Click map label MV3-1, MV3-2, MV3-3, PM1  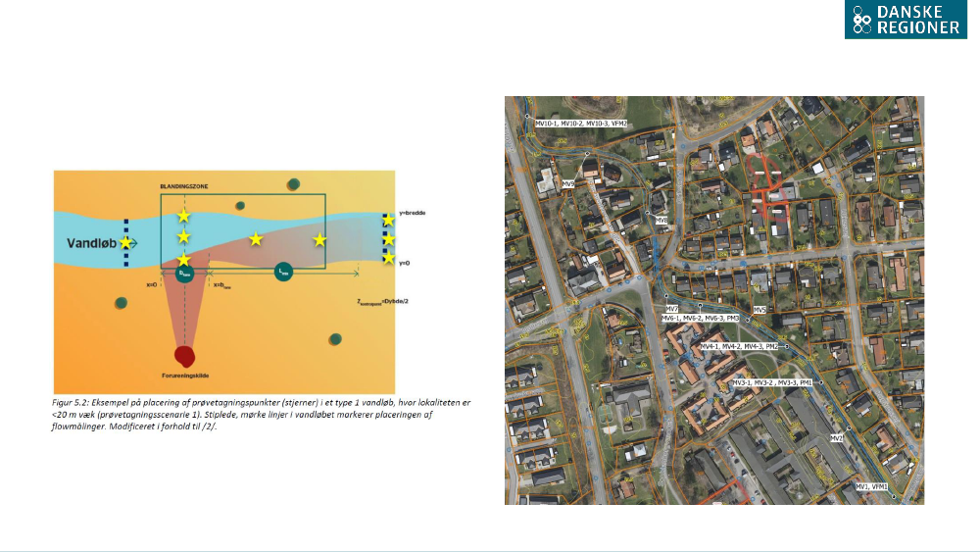click(x=772, y=382)
